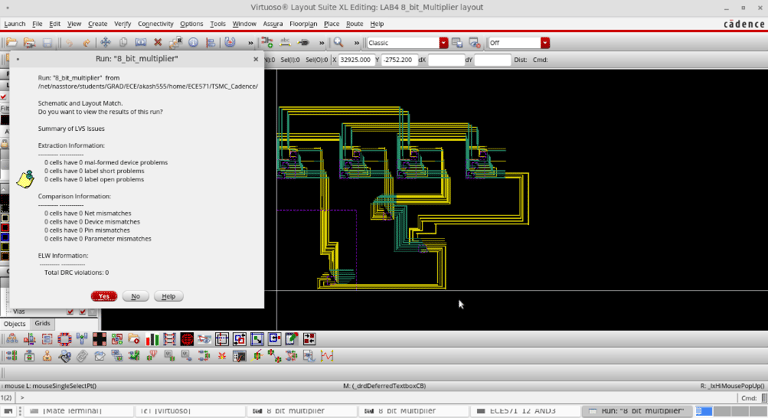Open the Off dropdown in the toolbar
This screenshot has height=418, width=768.
[x=545, y=43]
